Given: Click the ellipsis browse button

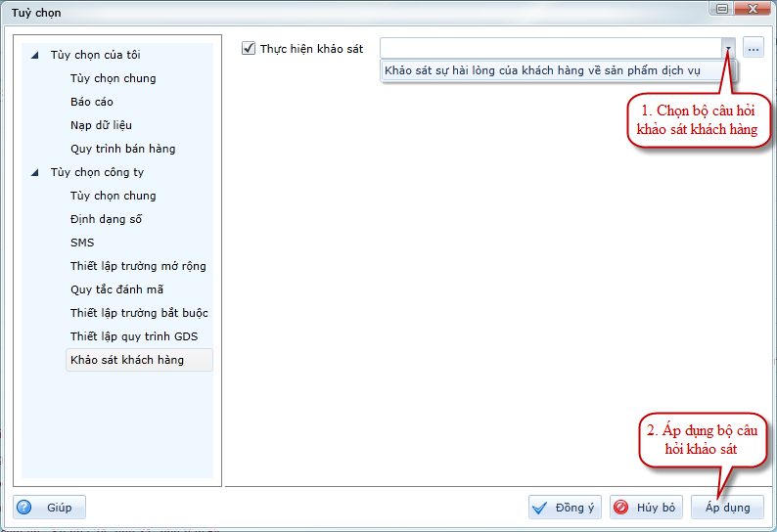Looking at the screenshot, I should pyautogui.click(x=753, y=48).
